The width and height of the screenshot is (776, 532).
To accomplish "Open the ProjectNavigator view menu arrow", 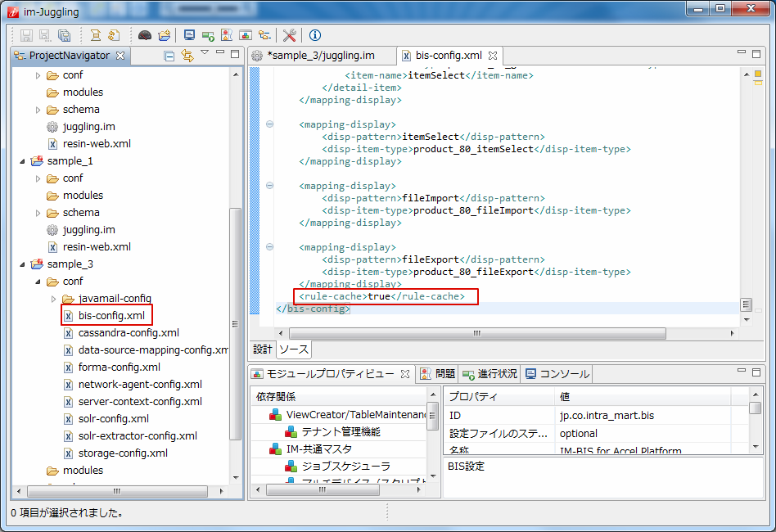I will [x=205, y=54].
